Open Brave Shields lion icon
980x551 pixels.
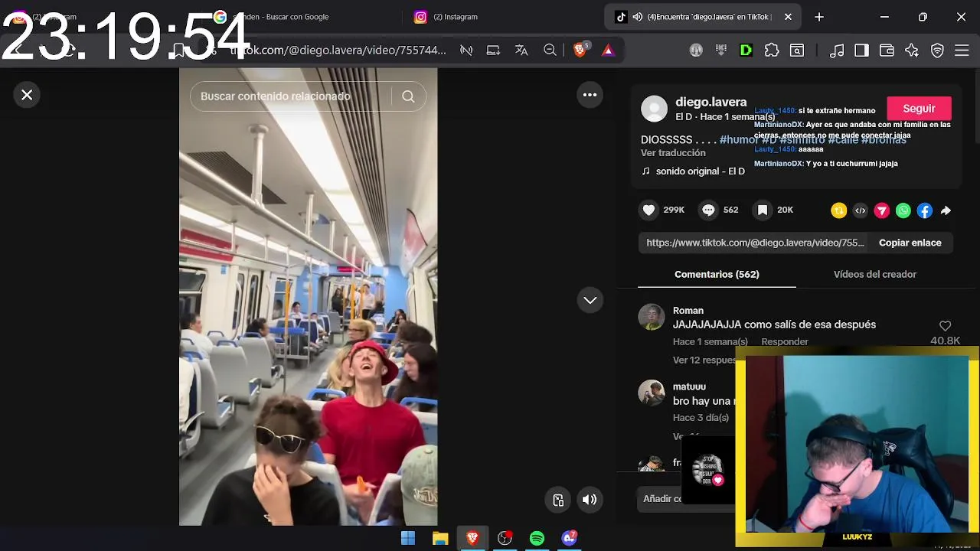coord(580,51)
